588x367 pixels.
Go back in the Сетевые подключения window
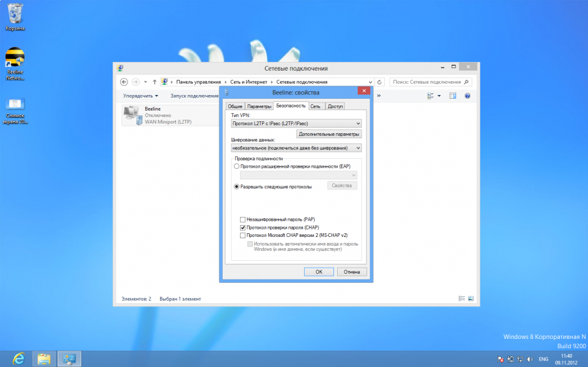click(124, 82)
